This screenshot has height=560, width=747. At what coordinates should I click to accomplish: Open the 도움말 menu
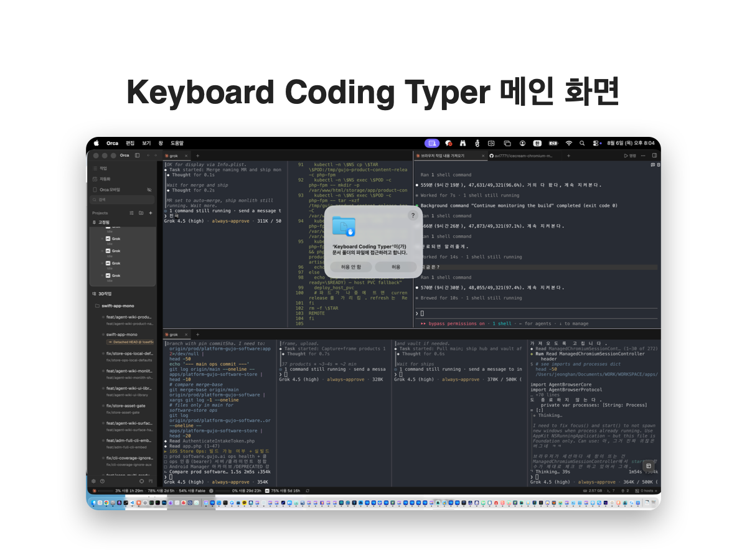click(177, 143)
